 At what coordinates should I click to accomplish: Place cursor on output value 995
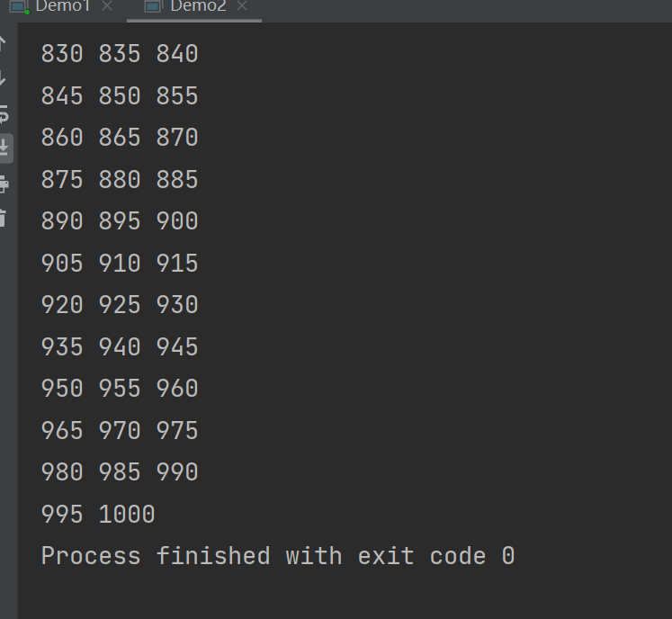pyautogui.click(x=62, y=515)
